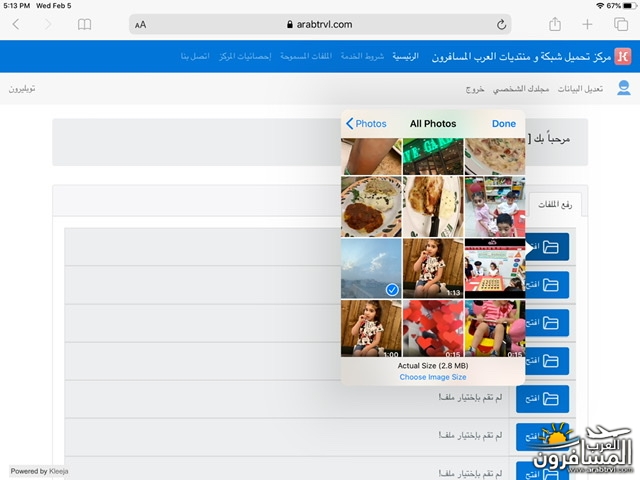
Task: Select the kids in classroom photo
Action: (495, 207)
